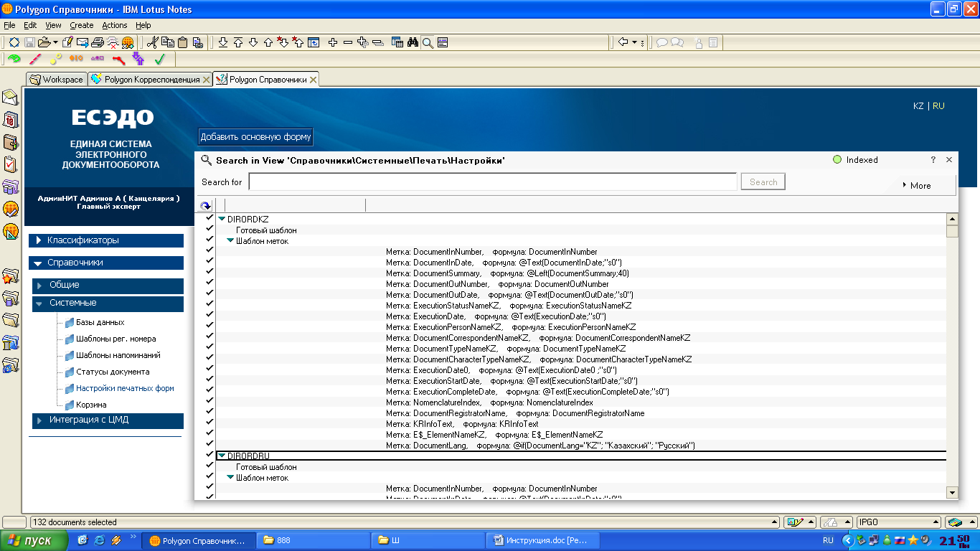This screenshot has height=551, width=980.
Task: Collapse Системные subsection
Action: 108,303
